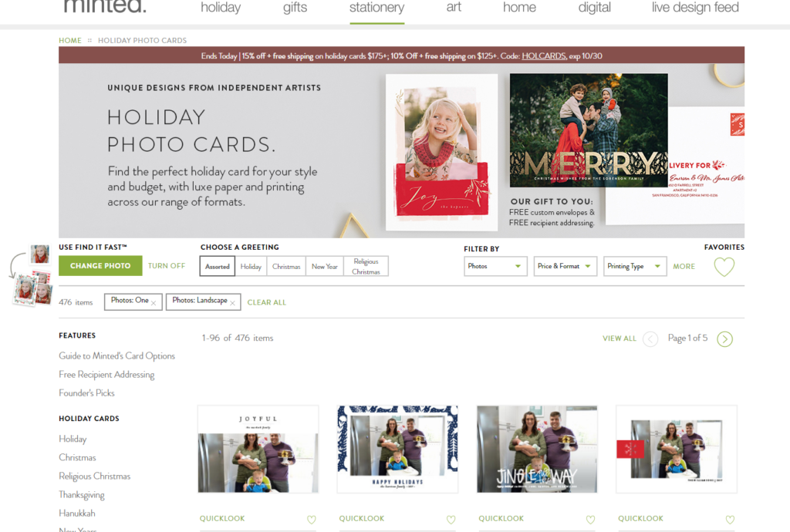Remove the Photos: Landscape filter
This screenshot has height=532, width=790.
(232, 303)
